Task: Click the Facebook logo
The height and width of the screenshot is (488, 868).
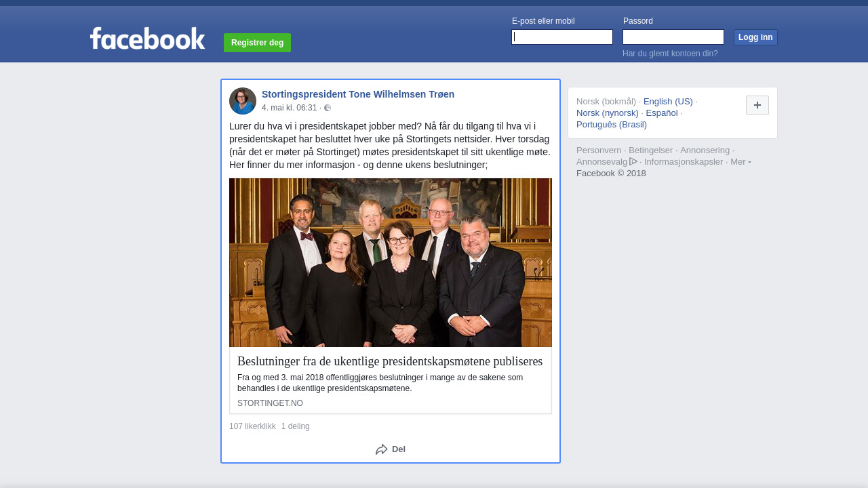Action: [x=147, y=39]
